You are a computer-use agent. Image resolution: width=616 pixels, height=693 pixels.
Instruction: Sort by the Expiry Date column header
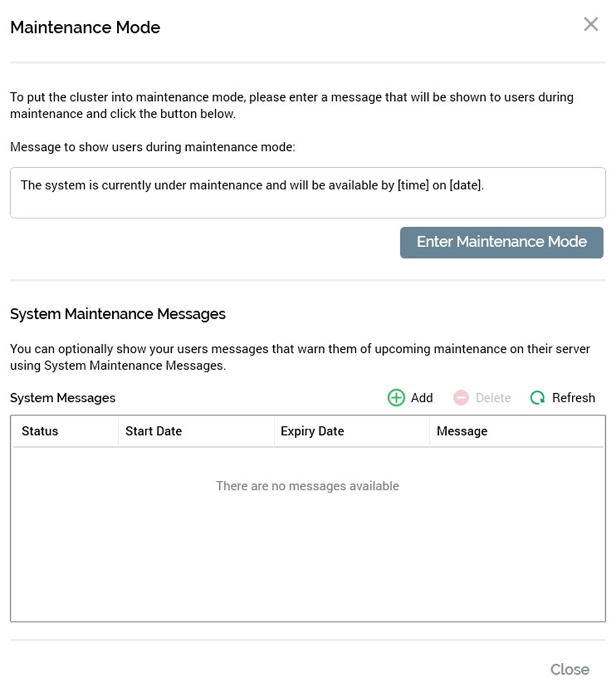click(312, 431)
